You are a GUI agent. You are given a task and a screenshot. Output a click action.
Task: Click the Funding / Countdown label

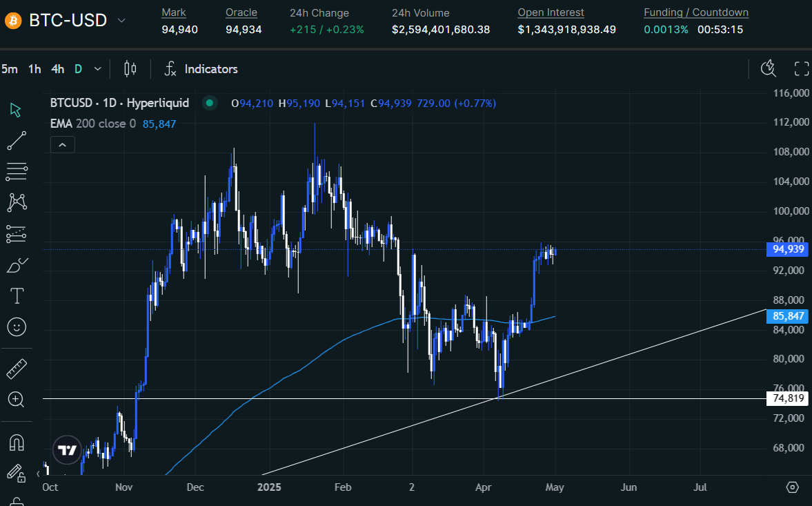(x=696, y=12)
